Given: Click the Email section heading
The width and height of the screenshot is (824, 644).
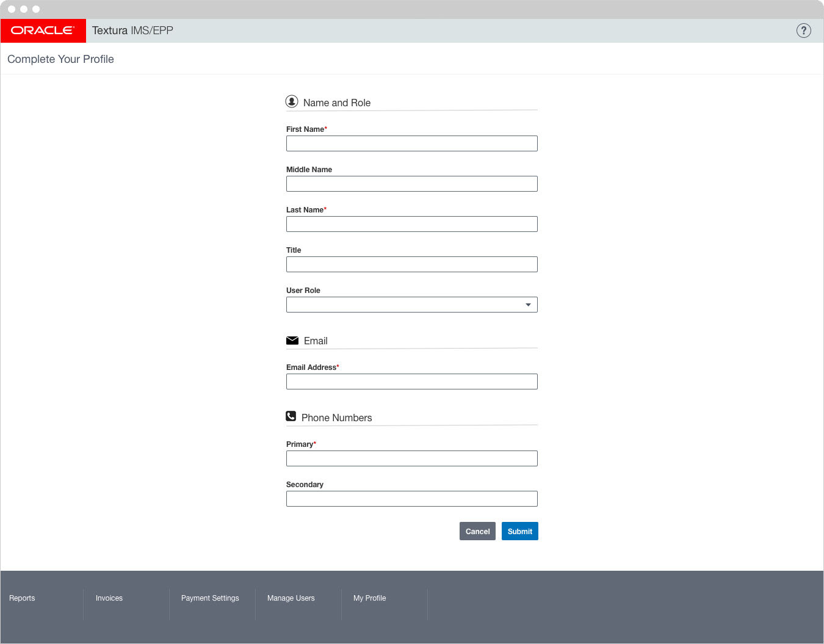Looking at the screenshot, I should 316,341.
